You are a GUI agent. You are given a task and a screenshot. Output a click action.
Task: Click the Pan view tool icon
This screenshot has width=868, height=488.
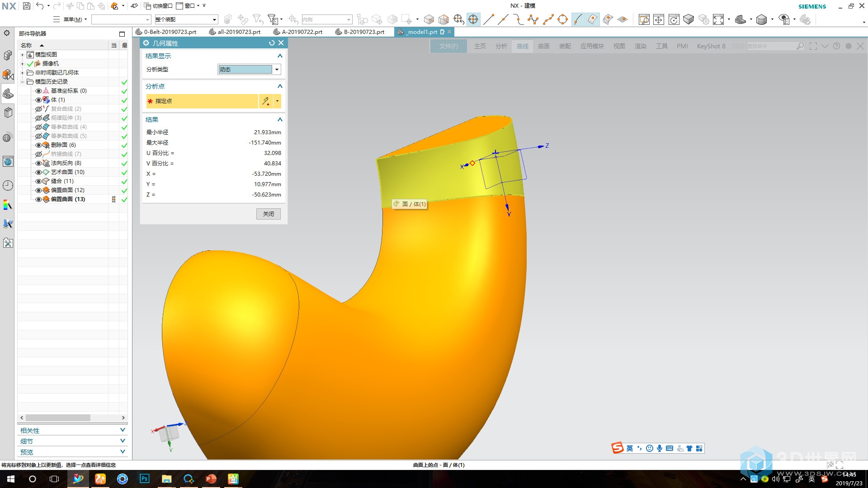coord(659,19)
